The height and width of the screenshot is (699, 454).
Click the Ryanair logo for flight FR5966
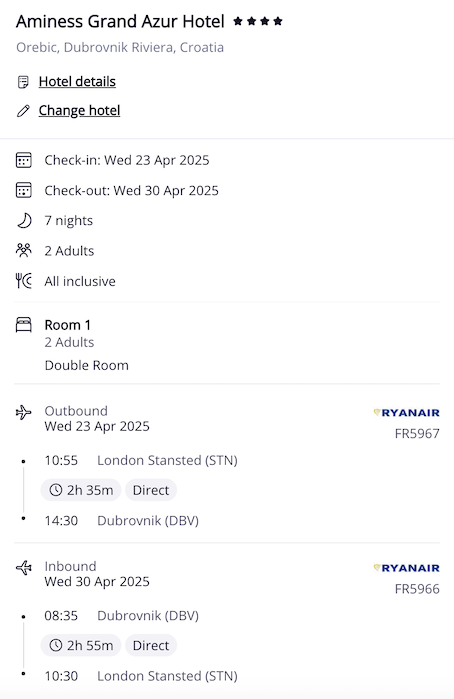[x=406, y=568]
